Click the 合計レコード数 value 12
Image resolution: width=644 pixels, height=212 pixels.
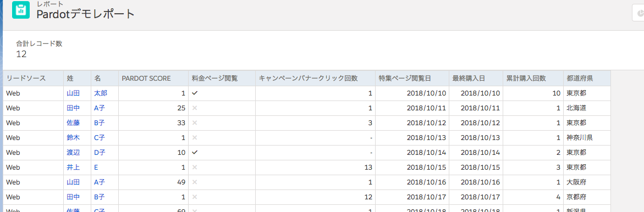coord(21,54)
